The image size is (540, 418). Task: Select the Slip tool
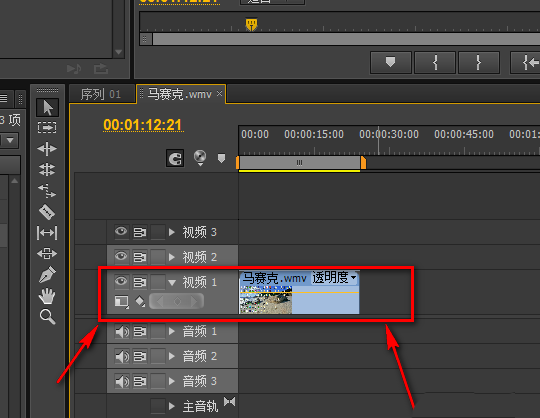click(47, 233)
